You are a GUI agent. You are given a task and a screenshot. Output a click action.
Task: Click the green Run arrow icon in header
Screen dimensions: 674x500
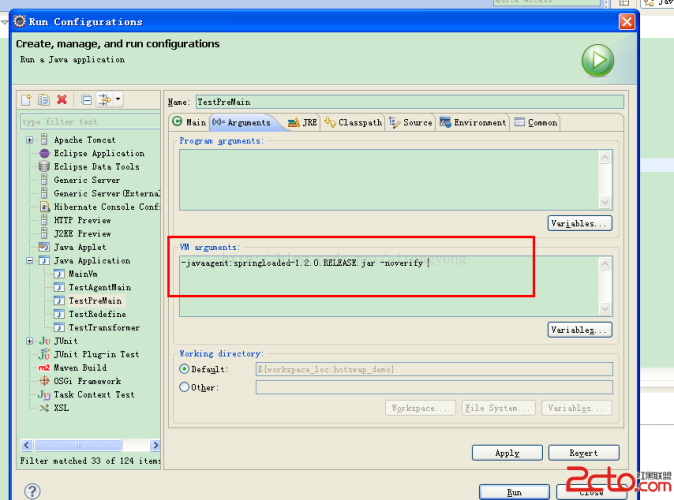click(598, 60)
